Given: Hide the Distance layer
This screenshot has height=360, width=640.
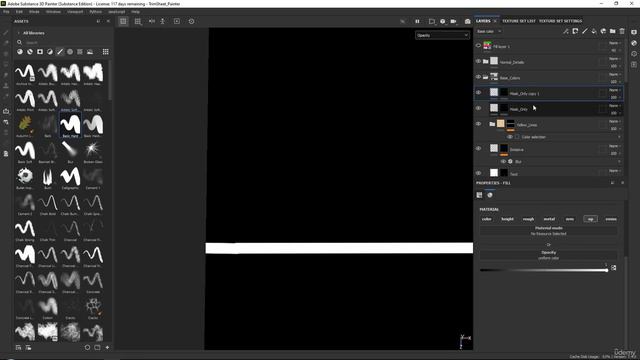Looking at the screenshot, I should [478, 149].
